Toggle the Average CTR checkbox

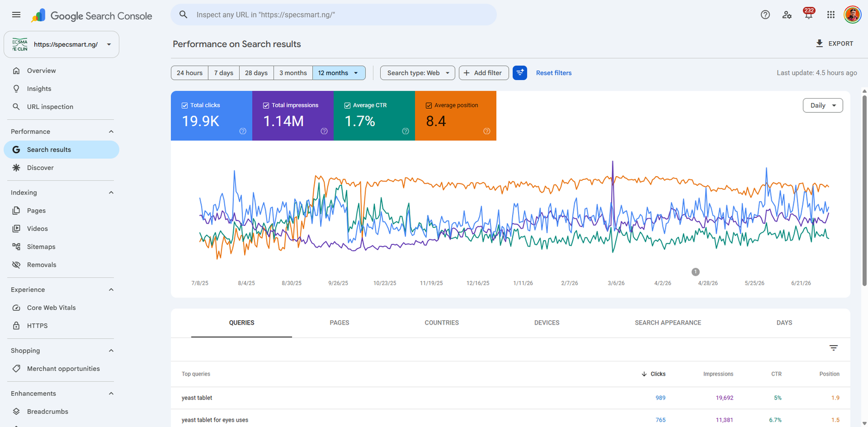pos(347,106)
